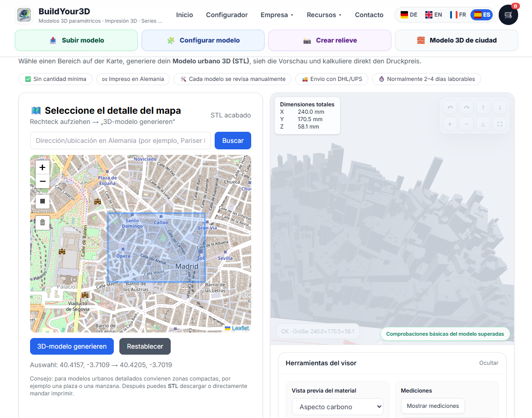Go to Inicio page
532x418 pixels.
pos(184,15)
